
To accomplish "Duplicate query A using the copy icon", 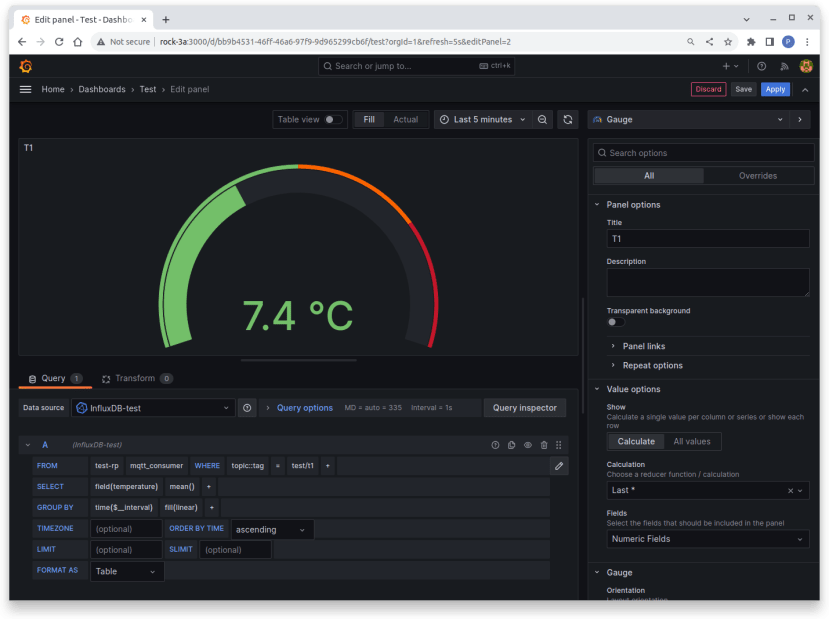I will (x=509, y=445).
